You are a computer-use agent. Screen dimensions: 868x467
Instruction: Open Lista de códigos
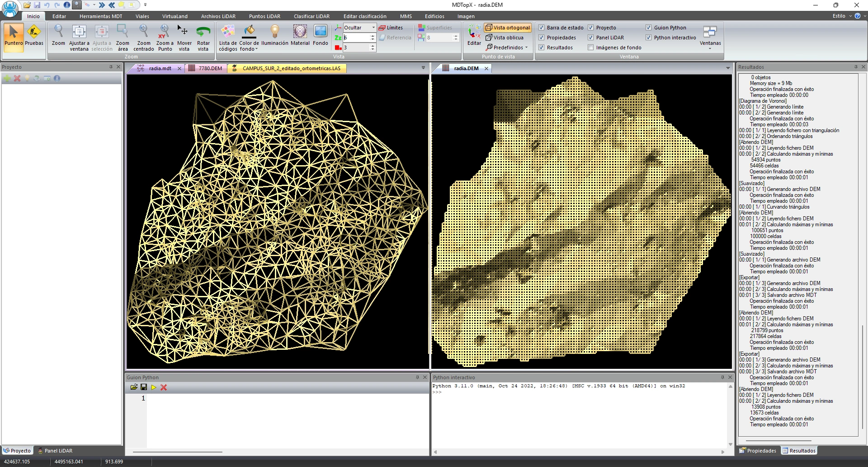[x=228, y=38]
